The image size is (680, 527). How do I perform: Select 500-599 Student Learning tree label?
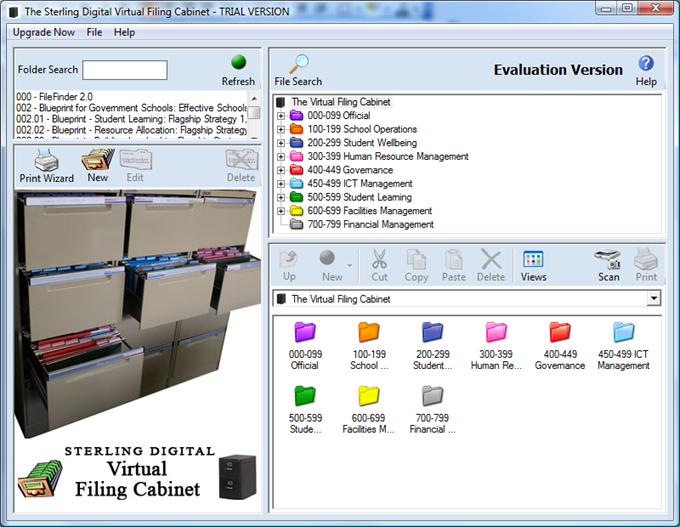click(x=360, y=197)
